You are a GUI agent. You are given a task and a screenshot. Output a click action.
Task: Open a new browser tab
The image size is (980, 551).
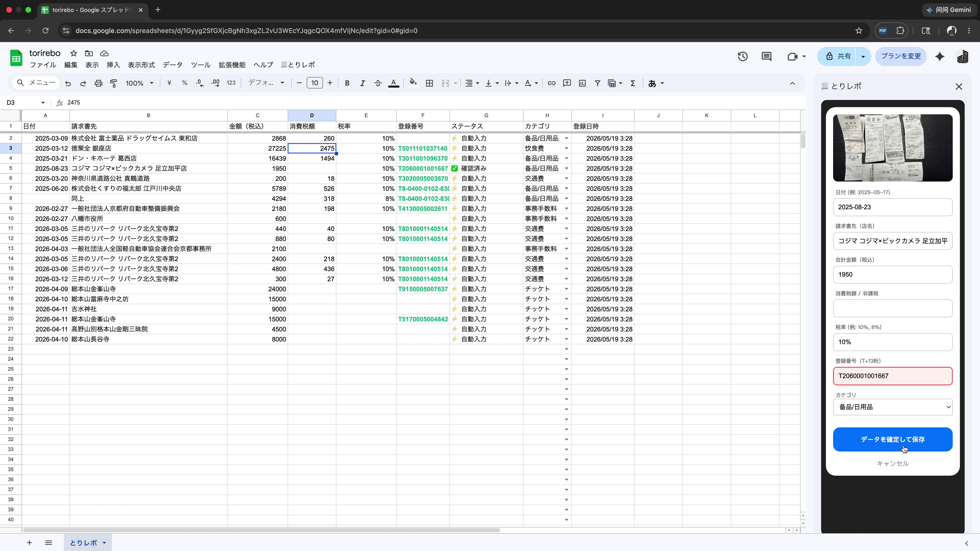click(158, 10)
